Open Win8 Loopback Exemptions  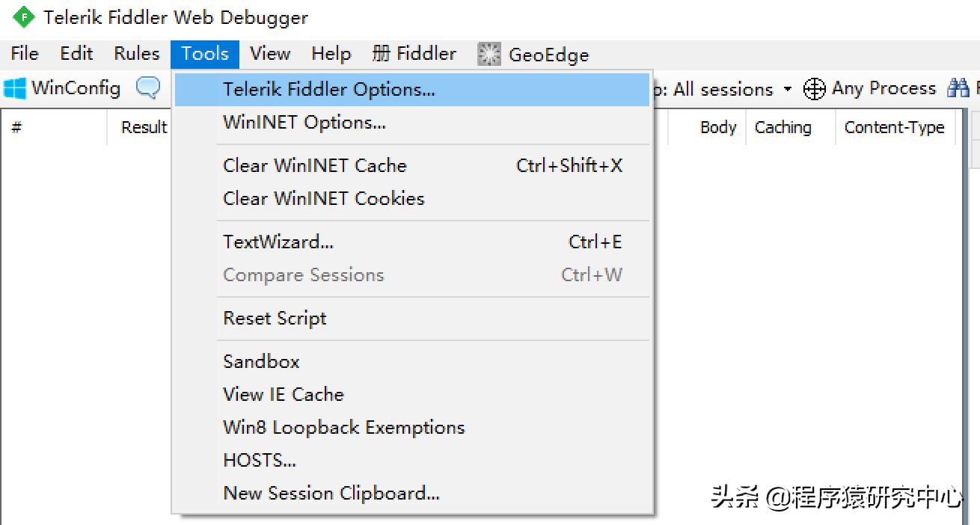tap(343, 427)
